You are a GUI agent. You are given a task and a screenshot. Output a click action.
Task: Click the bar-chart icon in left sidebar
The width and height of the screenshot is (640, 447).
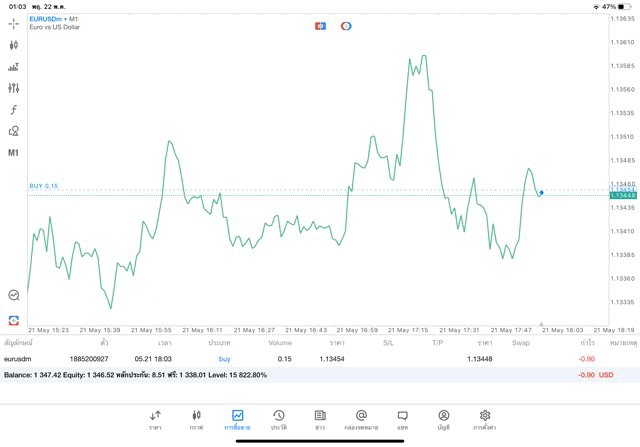[x=14, y=67]
